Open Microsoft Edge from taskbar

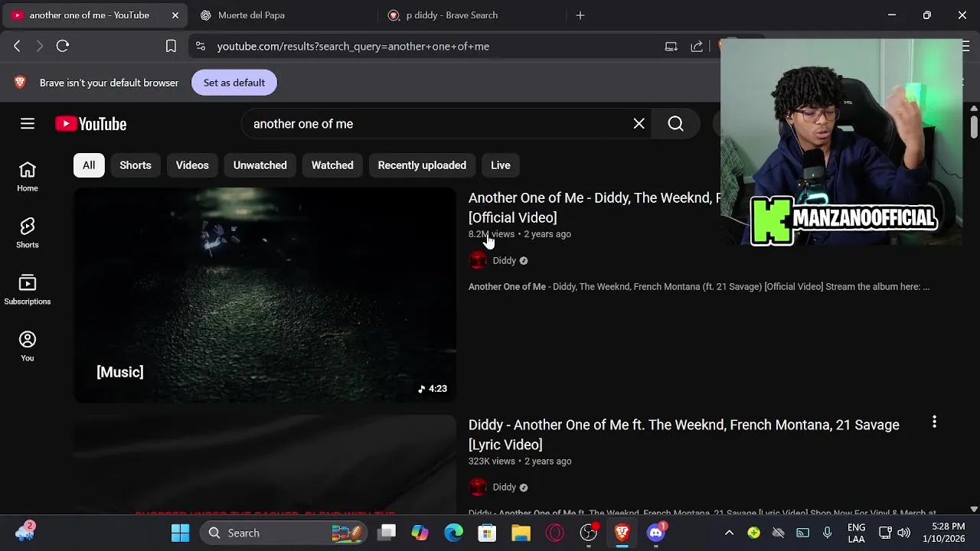click(453, 533)
